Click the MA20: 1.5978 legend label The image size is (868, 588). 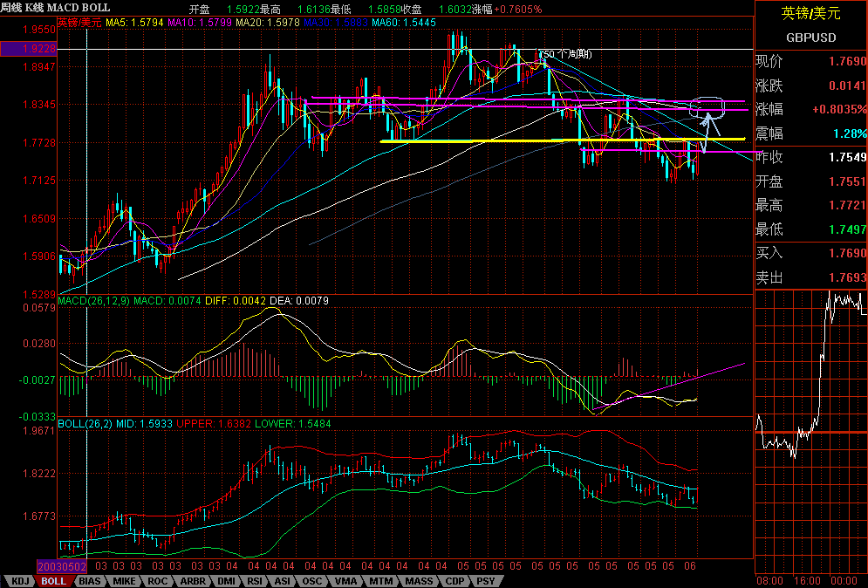(268, 23)
